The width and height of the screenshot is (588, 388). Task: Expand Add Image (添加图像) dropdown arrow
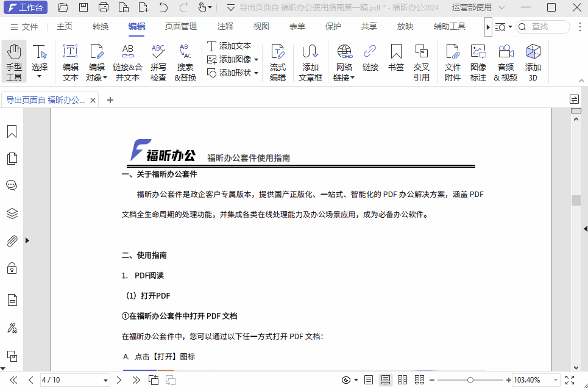click(x=256, y=60)
